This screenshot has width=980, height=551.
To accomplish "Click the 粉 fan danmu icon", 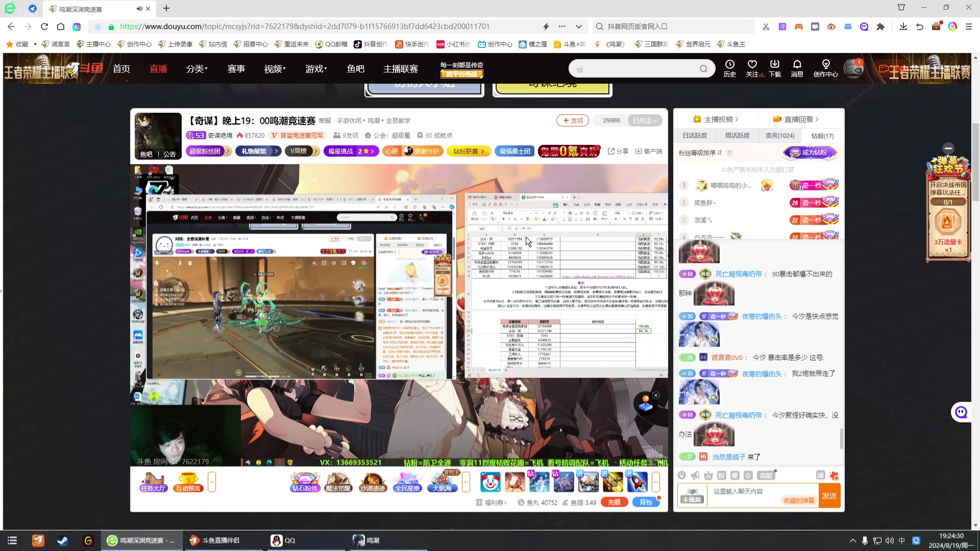I will (721, 475).
